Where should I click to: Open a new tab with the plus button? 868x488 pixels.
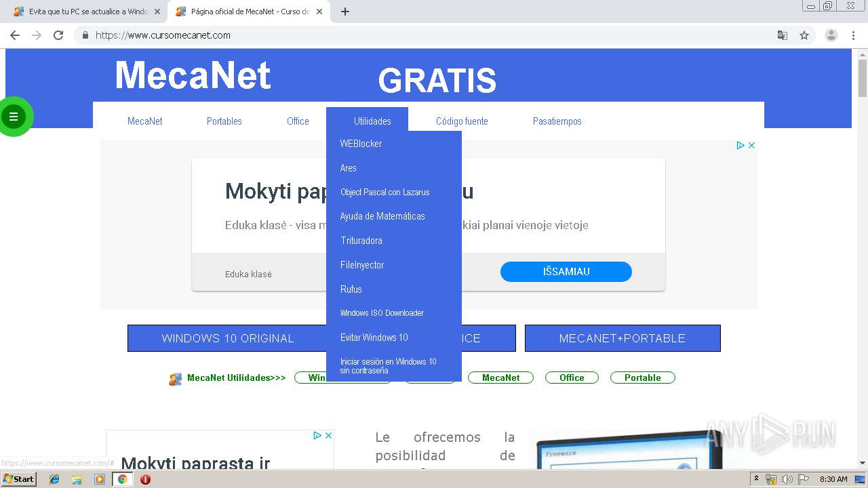point(345,12)
